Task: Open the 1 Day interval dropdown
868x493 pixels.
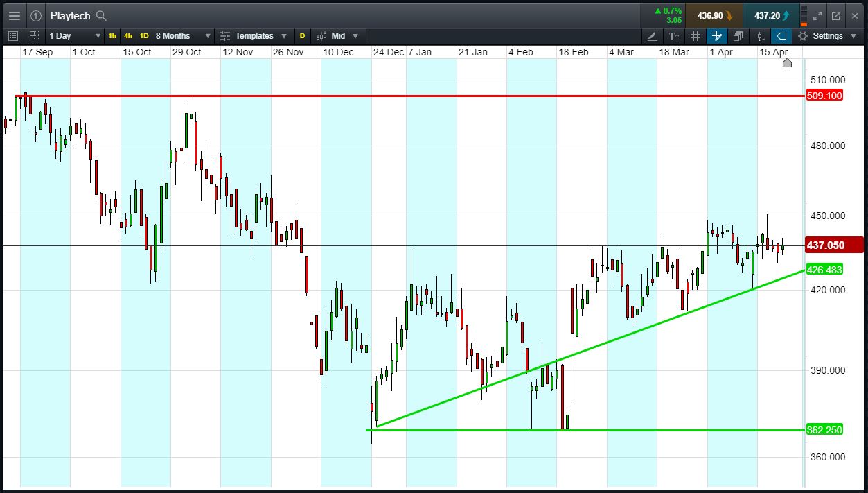Action: click(x=74, y=36)
